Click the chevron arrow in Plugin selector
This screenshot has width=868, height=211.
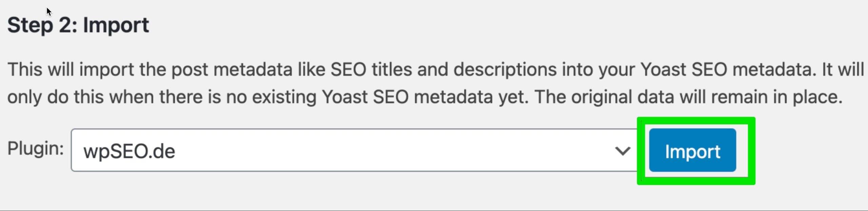pos(623,151)
